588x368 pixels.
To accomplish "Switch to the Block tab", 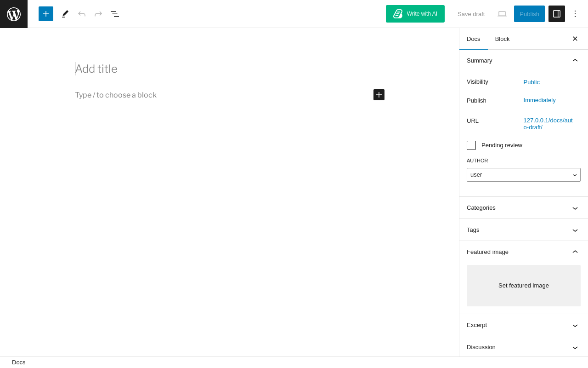I will click(503, 39).
